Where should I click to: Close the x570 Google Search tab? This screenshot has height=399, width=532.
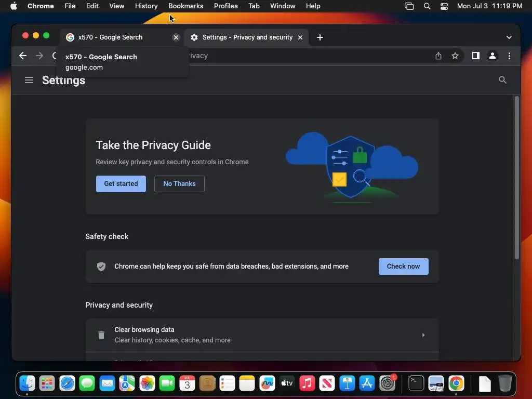[x=176, y=37]
